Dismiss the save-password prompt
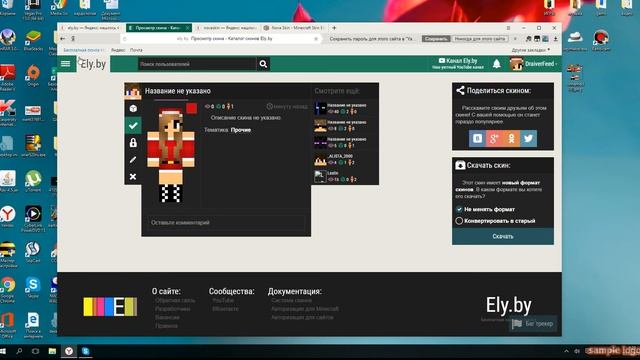This screenshot has width=640, height=360. [515, 39]
